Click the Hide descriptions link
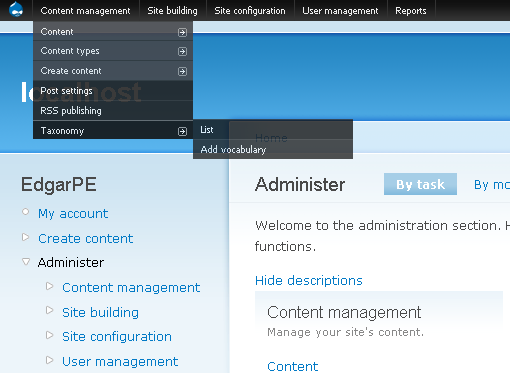 coord(309,280)
